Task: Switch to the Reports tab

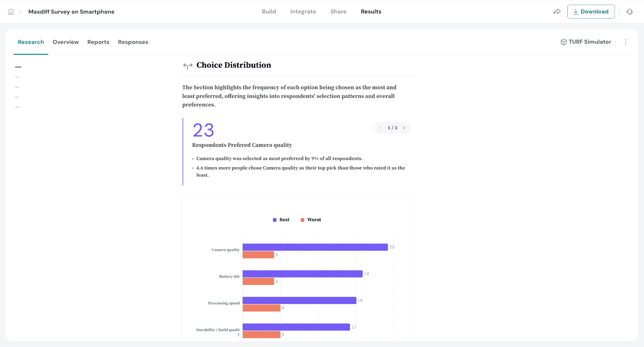Action: click(x=98, y=42)
